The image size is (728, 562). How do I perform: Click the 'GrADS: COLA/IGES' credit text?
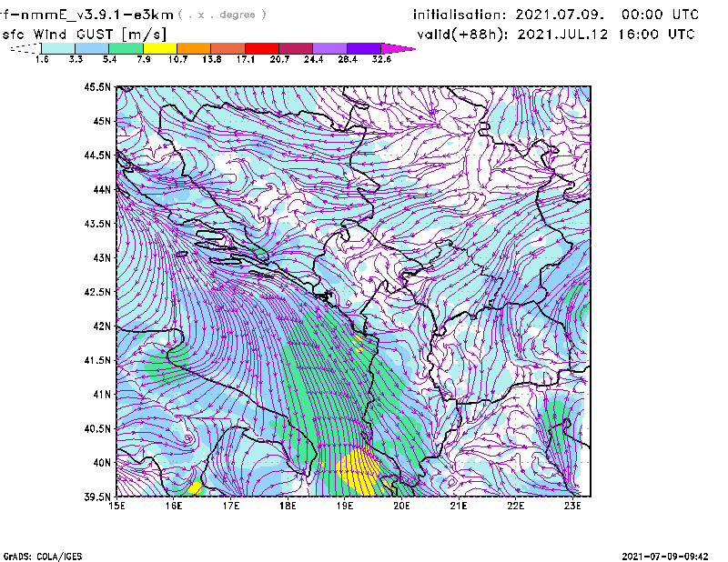pos(43,557)
